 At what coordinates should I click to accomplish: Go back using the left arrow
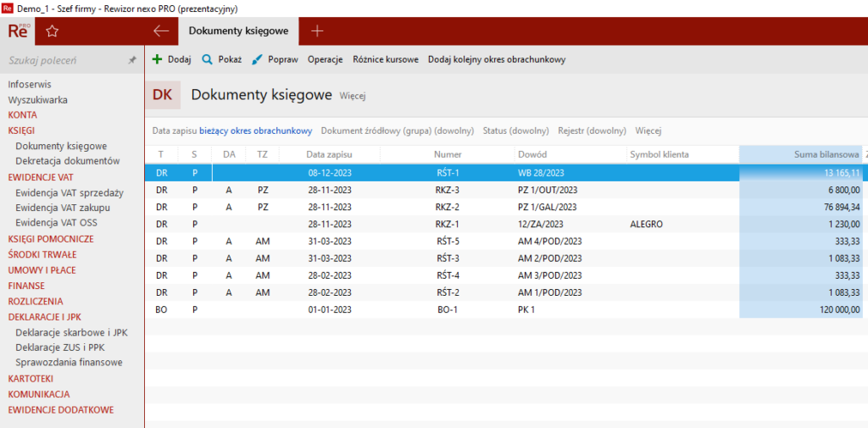[x=161, y=31]
